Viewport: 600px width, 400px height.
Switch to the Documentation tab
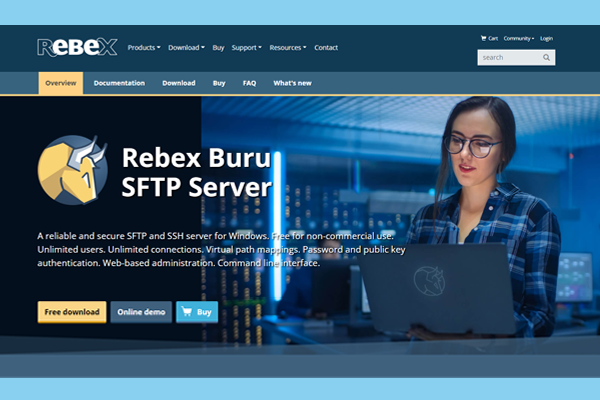tap(119, 83)
